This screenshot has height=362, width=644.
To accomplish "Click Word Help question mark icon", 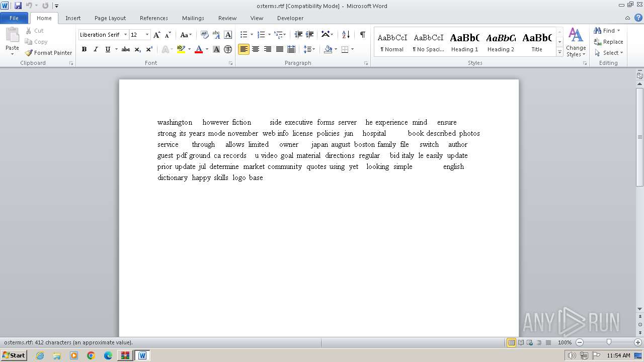I will (x=638, y=18).
